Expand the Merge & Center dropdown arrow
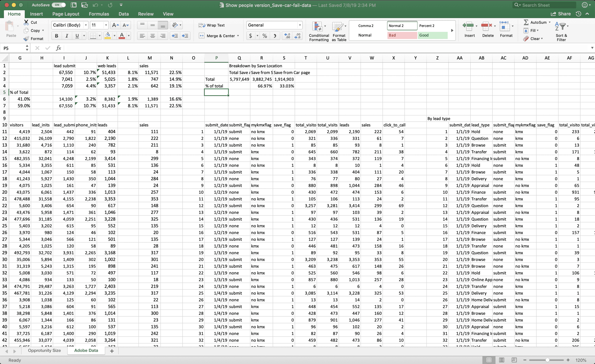Viewport: 595px width, 364px height. point(238,36)
